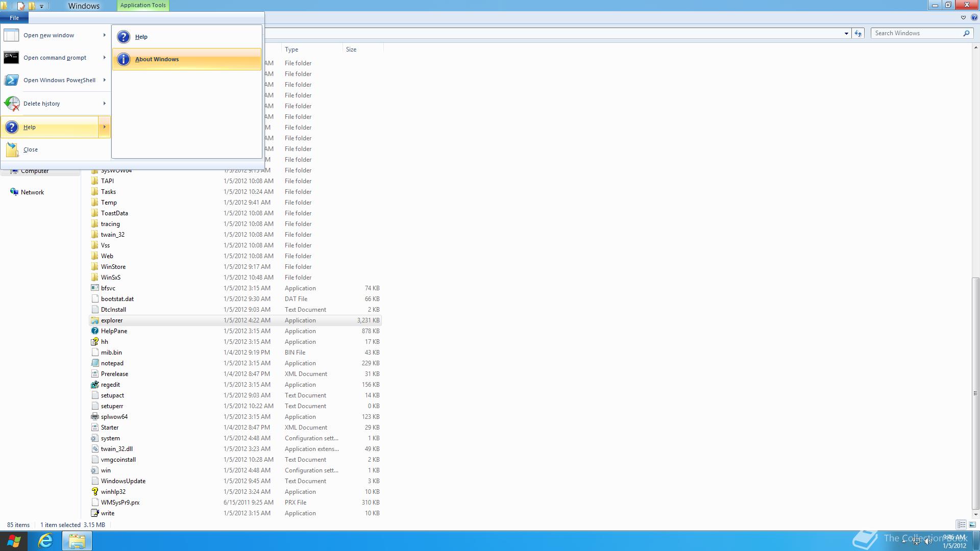Select the mib.bin file
The width and height of the screenshot is (980, 551).
coord(235,353)
